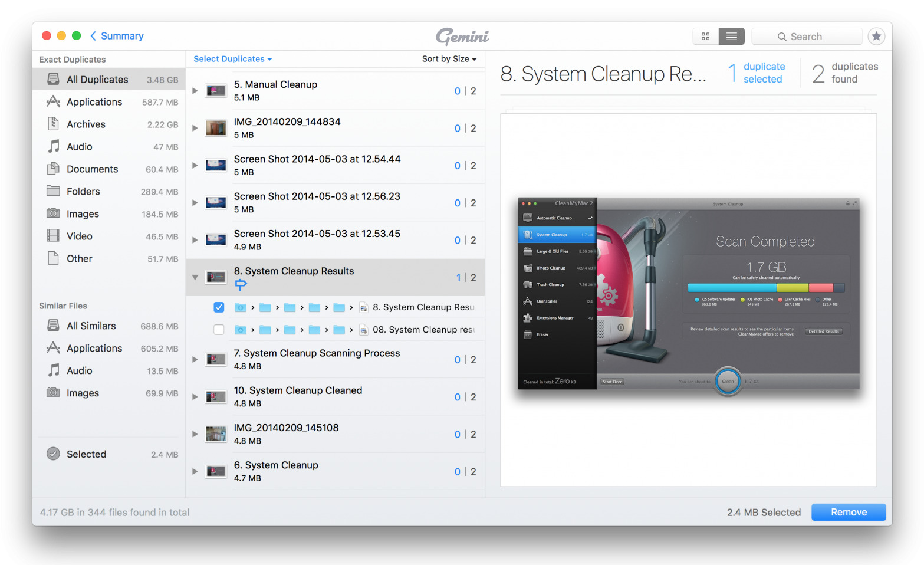Click the Remove button
The image size is (924, 565).
pyautogui.click(x=849, y=512)
